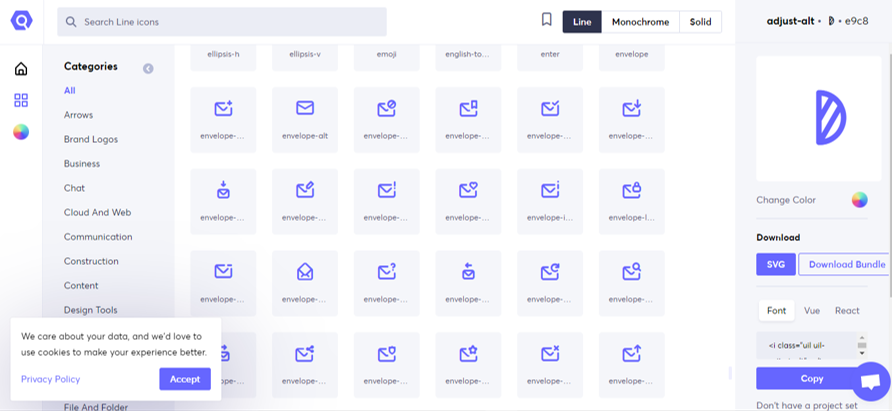Screen dimensions: 892x411
Task: Click the ellipsis-h icon label
Action: click(223, 55)
